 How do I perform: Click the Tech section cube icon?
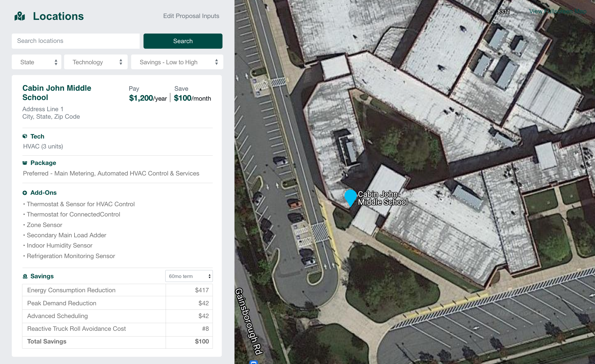pyautogui.click(x=25, y=136)
